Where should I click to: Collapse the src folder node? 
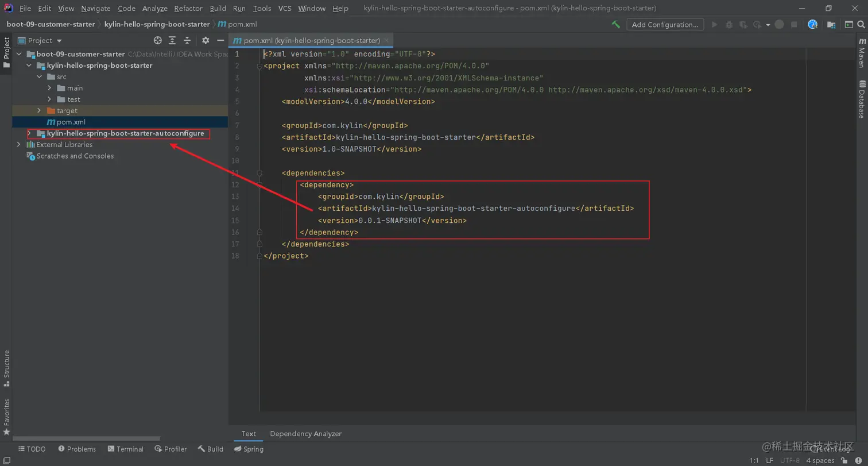click(39, 76)
